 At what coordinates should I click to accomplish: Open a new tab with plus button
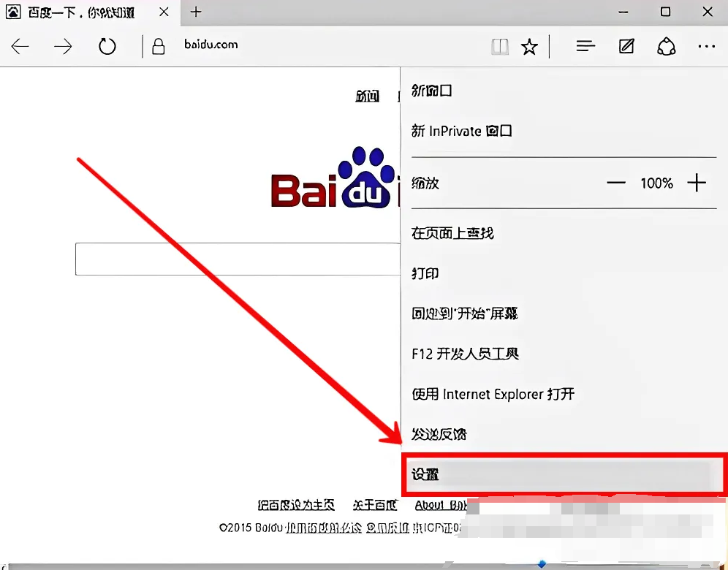[196, 12]
